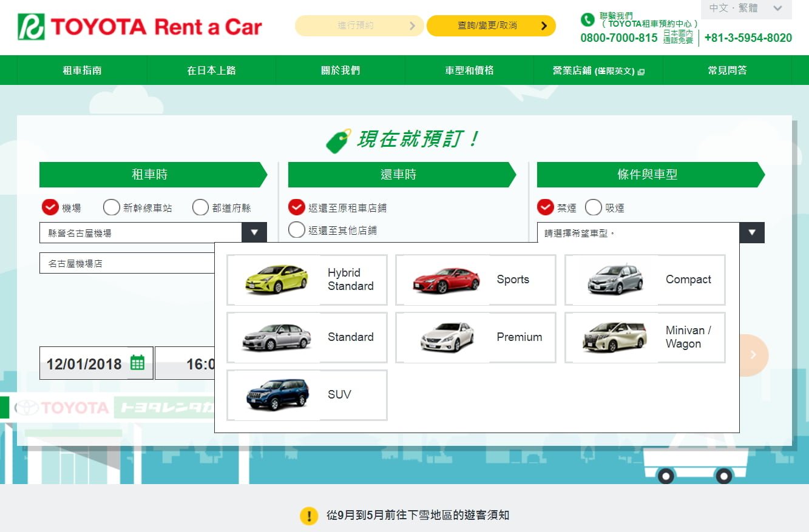Open the 租車指南 navigation menu
Viewport: 809px width, 532px height.
[x=82, y=70]
